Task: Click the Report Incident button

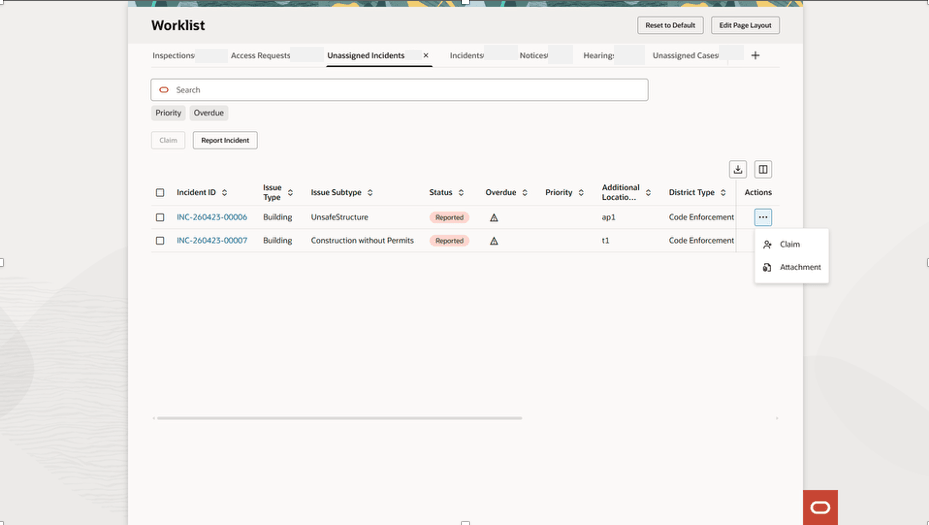Action: (x=225, y=140)
